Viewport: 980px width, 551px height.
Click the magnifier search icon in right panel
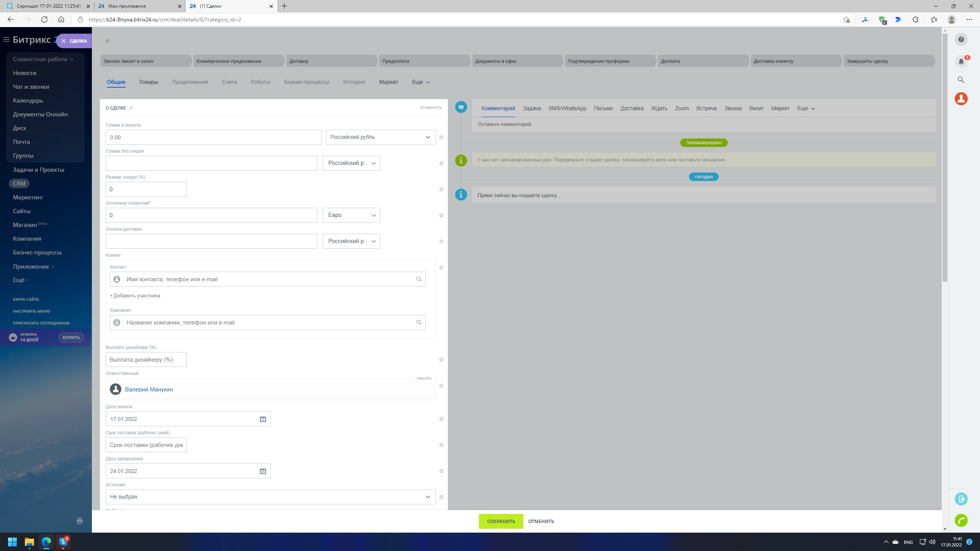(961, 80)
